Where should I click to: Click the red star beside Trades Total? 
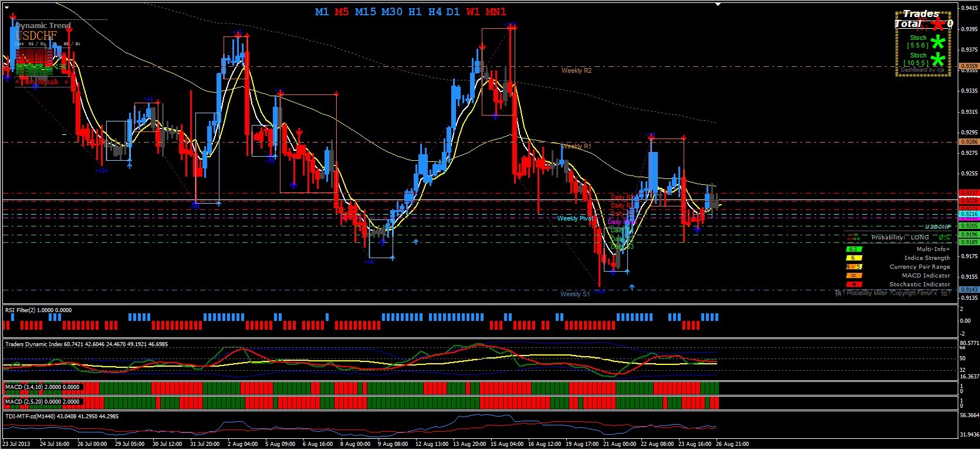pos(938,24)
